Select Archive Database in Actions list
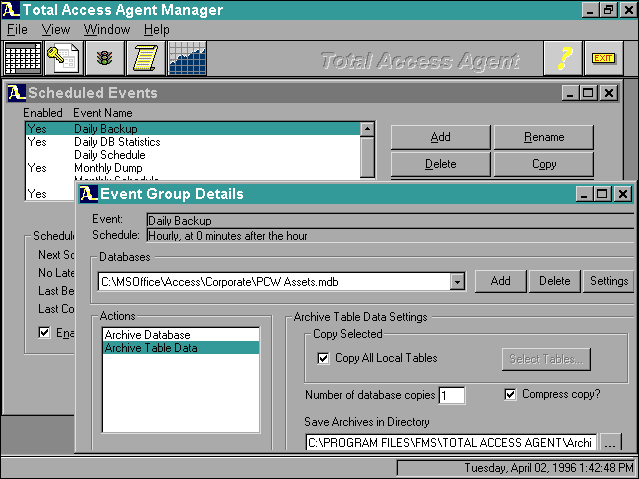Viewport: 639px width, 479px height. [x=147, y=334]
